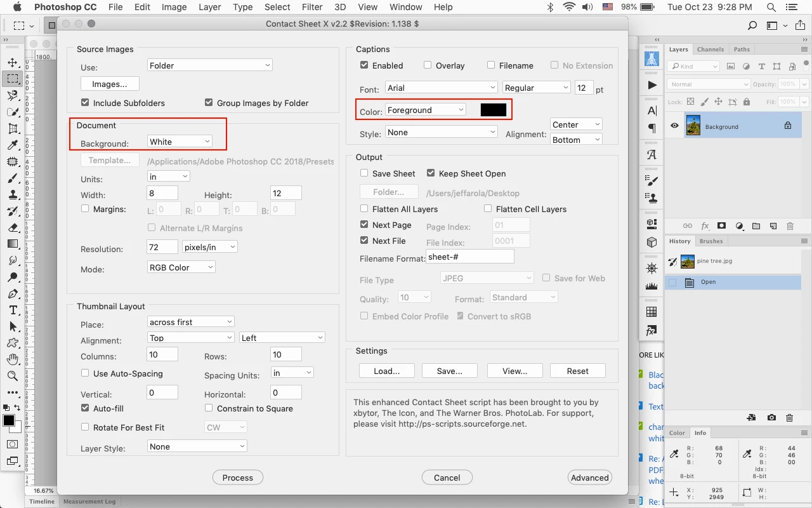Click Create new group folder icon in Layers panel
Viewport: 812px width, 508px height.
click(756, 226)
